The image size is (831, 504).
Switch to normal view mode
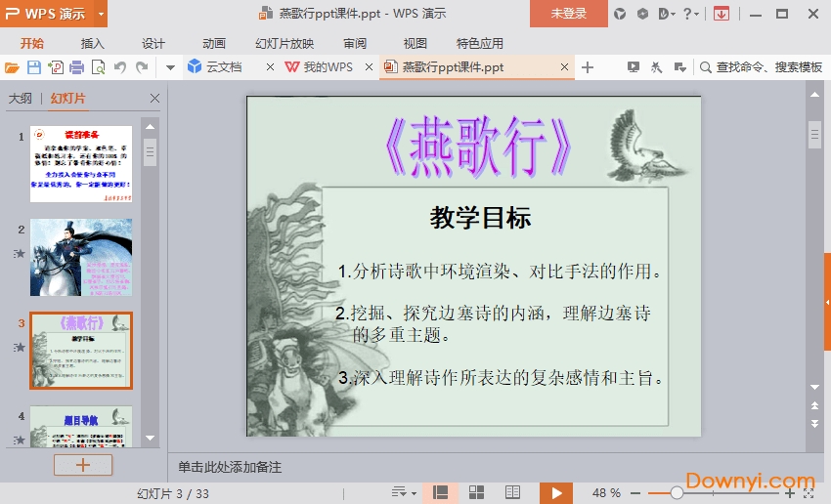click(x=440, y=493)
